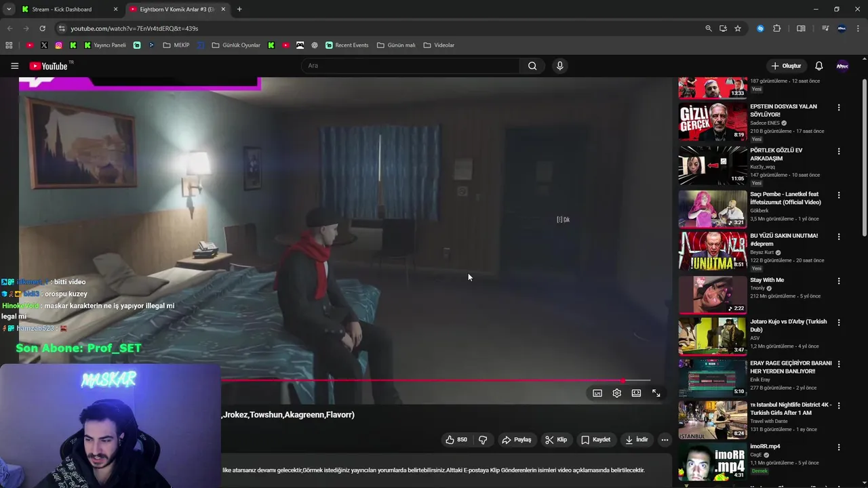Open the tab search dropdown chevron
The height and width of the screenshot is (488, 868).
[9, 9]
